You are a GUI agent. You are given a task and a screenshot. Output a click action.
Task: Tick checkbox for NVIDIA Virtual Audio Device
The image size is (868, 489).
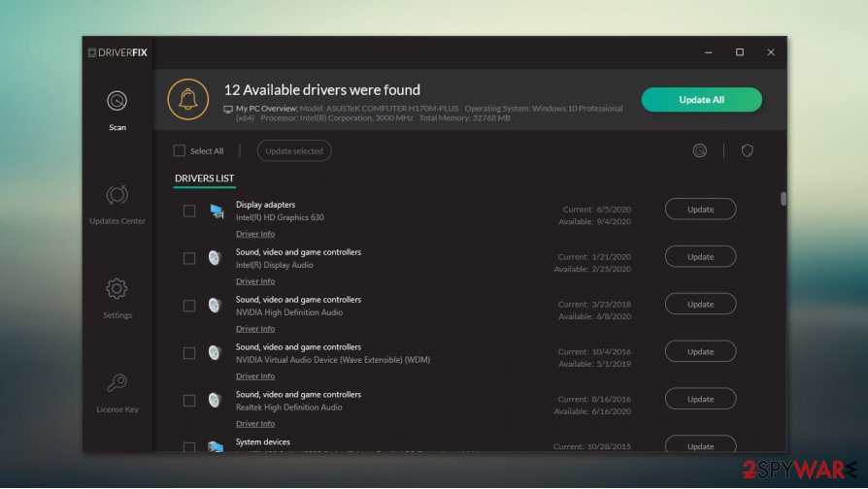189,353
